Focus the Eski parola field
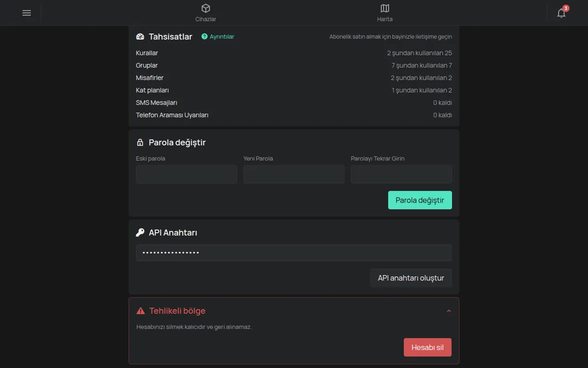Viewport: 588px width, 368px height. point(187,174)
